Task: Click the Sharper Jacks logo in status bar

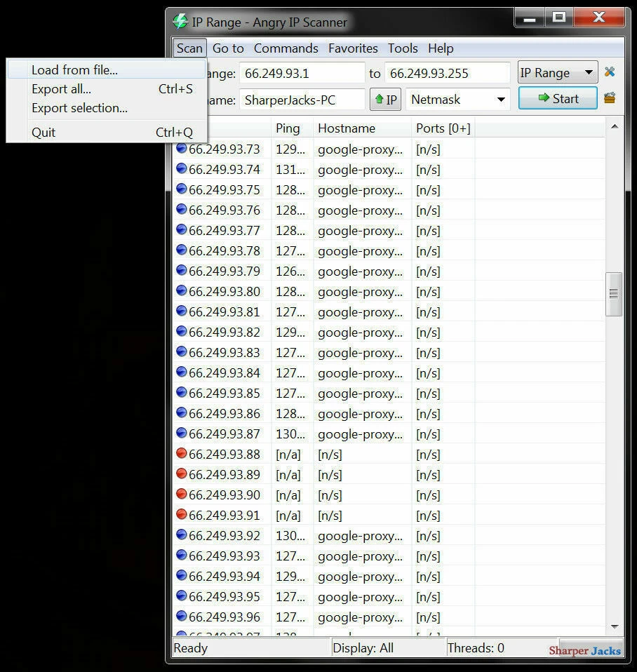Action: 586,649
